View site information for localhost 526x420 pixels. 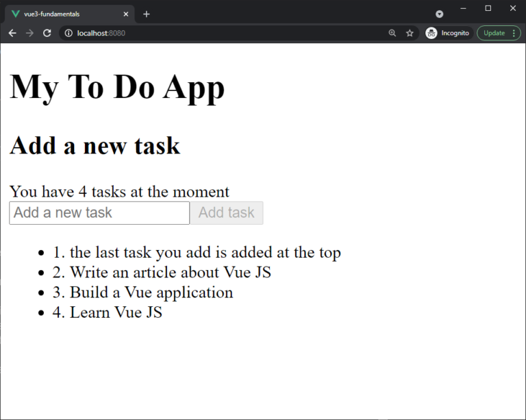pyautogui.click(x=68, y=33)
